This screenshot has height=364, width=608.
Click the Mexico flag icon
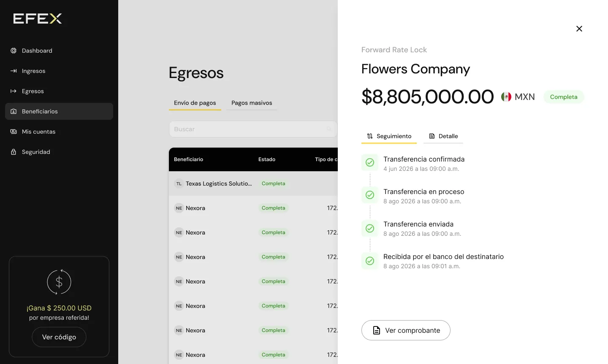point(506,97)
